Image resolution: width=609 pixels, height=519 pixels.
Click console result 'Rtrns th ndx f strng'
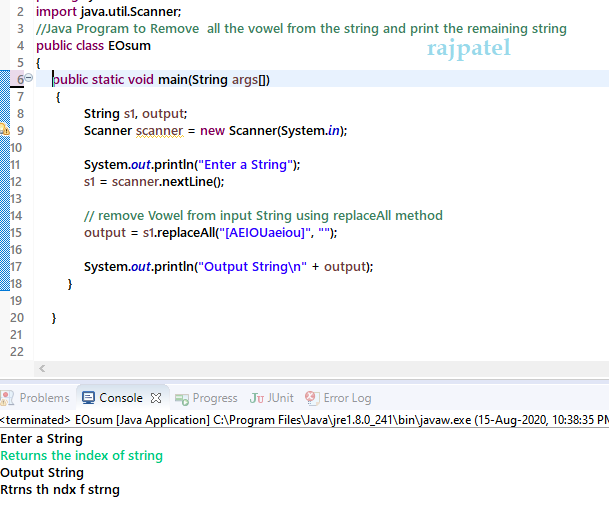click(60, 490)
